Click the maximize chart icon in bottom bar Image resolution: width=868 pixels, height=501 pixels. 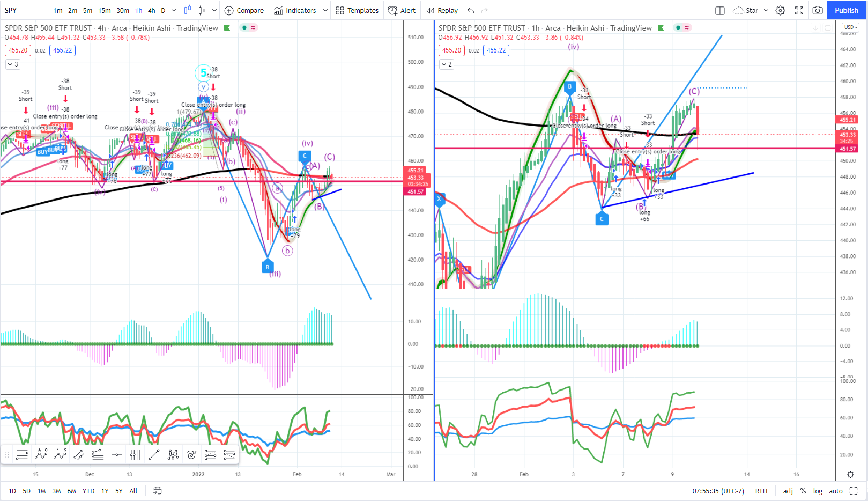tap(854, 491)
